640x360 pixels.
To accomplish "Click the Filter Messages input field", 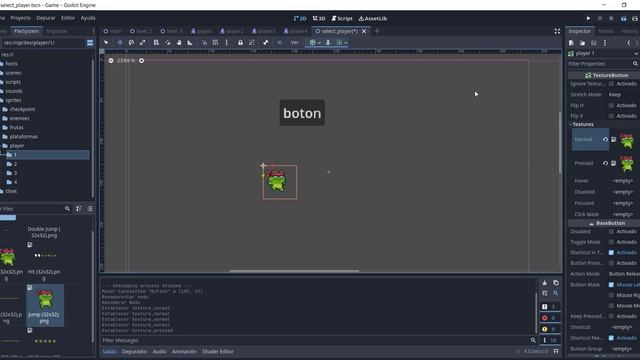I will point(319,340).
